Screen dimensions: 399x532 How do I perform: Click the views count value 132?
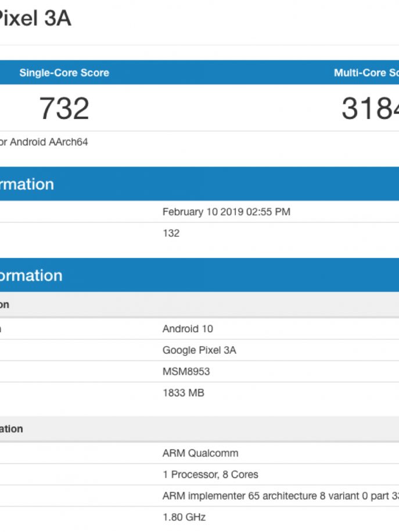171,233
